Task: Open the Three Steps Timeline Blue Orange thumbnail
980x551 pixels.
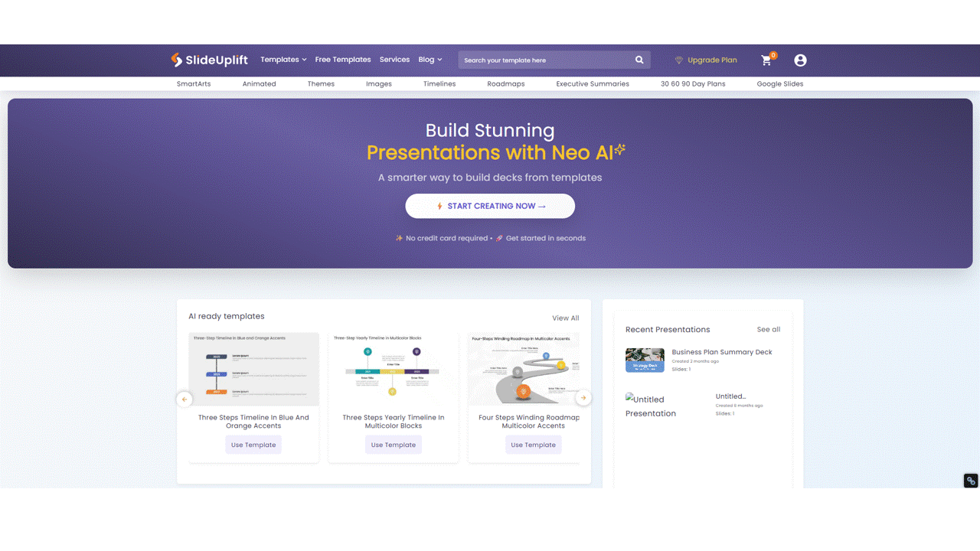Action: (x=253, y=369)
